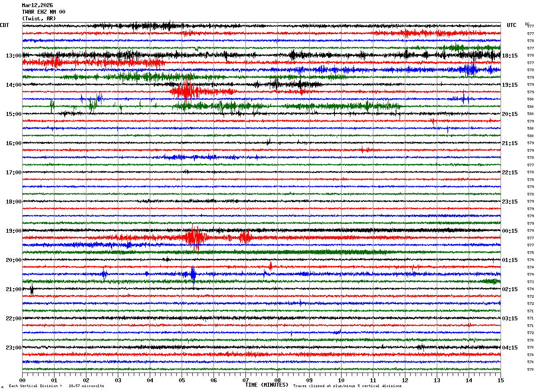Click the '18:15' UTC time label
Screen dimensions: 536x392
(509, 56)
